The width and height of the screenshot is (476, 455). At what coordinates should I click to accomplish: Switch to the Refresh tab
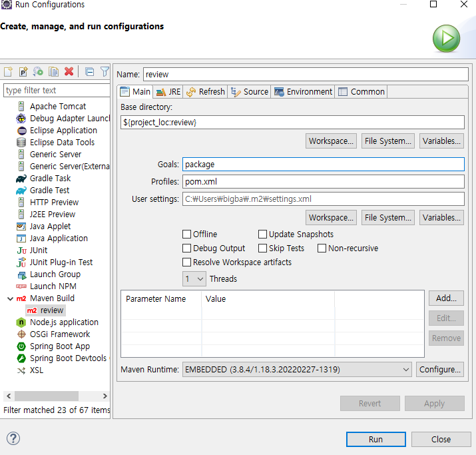coord(206,92)
